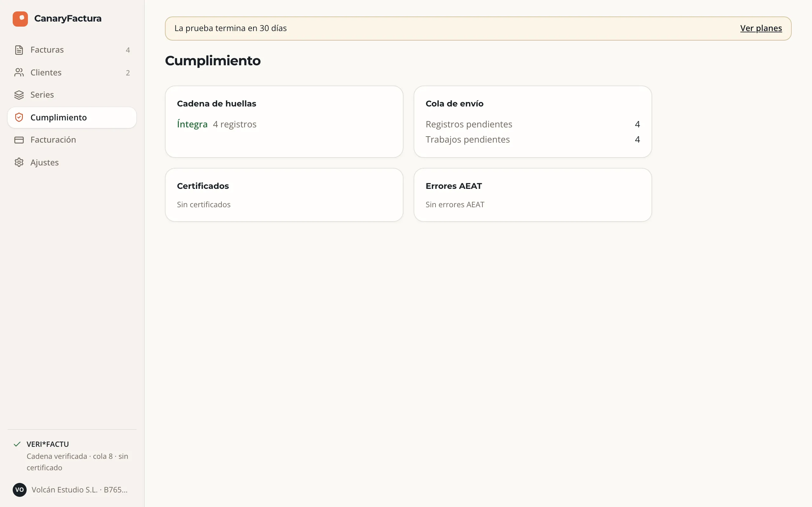Select the Errores AEAT card
Screen dimensions: 812x507
(x=533, y=195)
